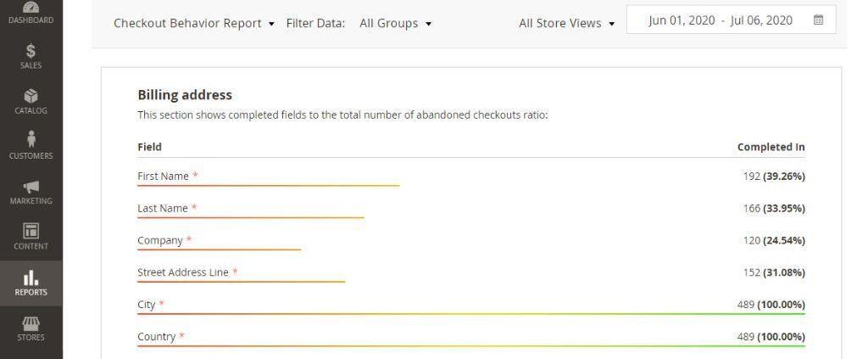Expand the Checkout Behavior Report dropdown
Screen dimensions: 868x359
(194, 23)
